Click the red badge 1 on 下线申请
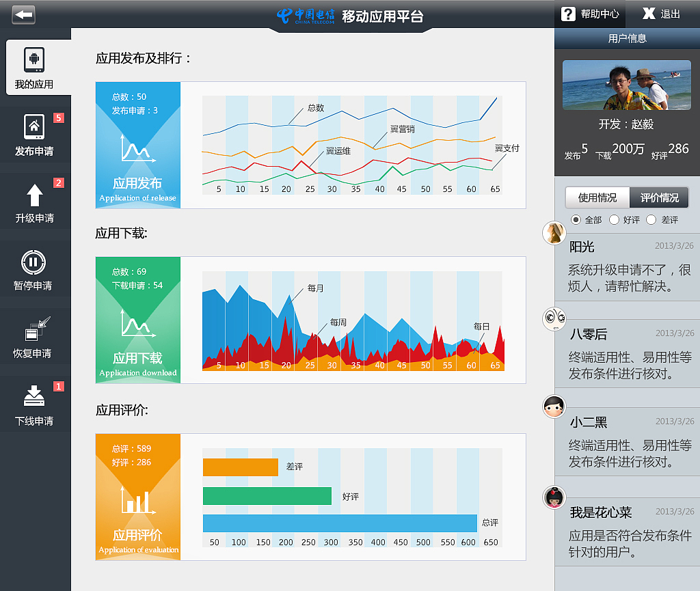Image resolution: width=700 pixels, height=591 pixels. click(59, 386)
